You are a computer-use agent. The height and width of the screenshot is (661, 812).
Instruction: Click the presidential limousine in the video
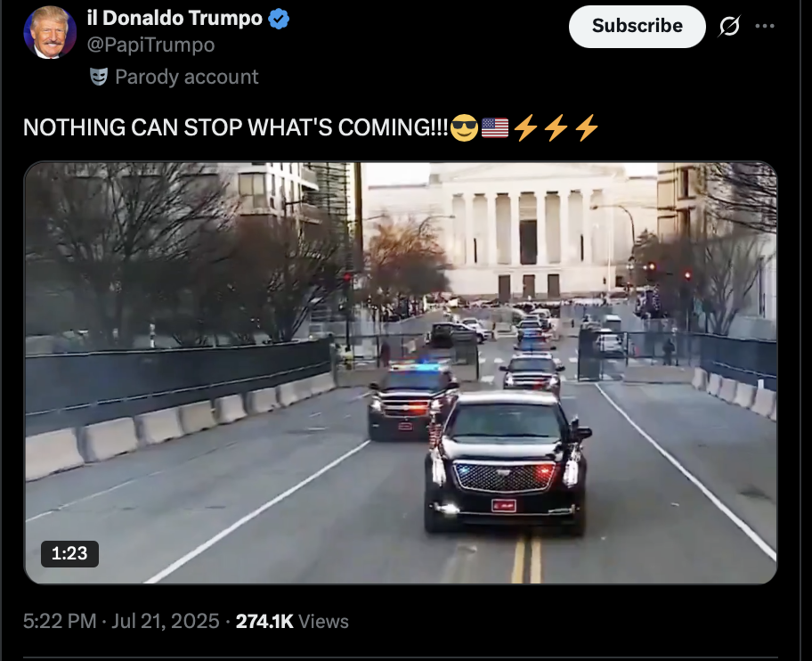(x=507, y=463)
